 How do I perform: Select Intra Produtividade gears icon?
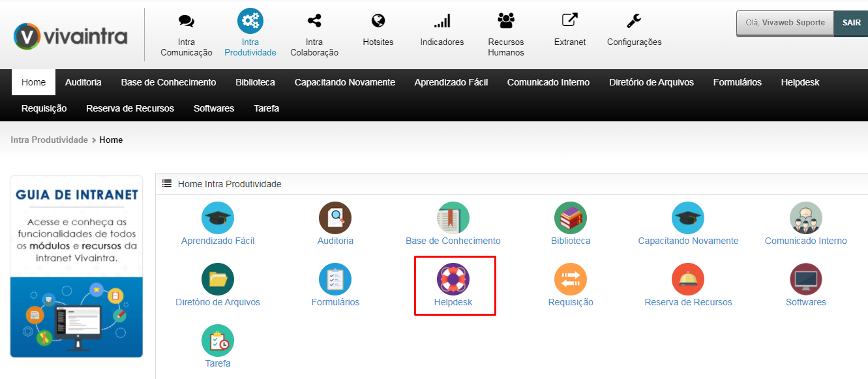click(250, 21)
